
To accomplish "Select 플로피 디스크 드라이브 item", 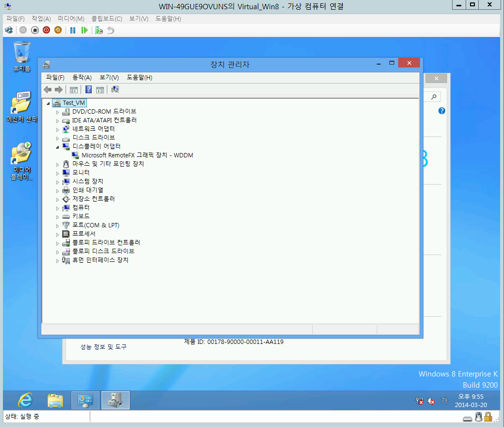I will coord(103,251).
